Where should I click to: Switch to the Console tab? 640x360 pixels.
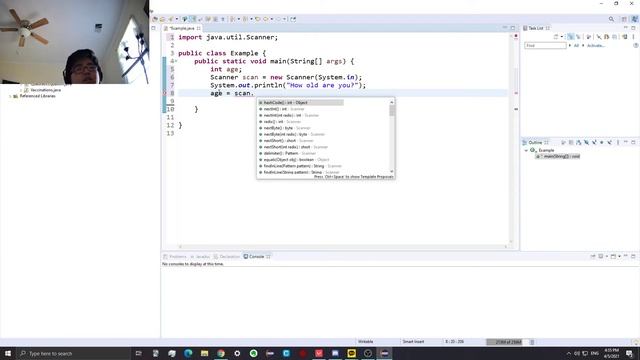tap(257, 256)
